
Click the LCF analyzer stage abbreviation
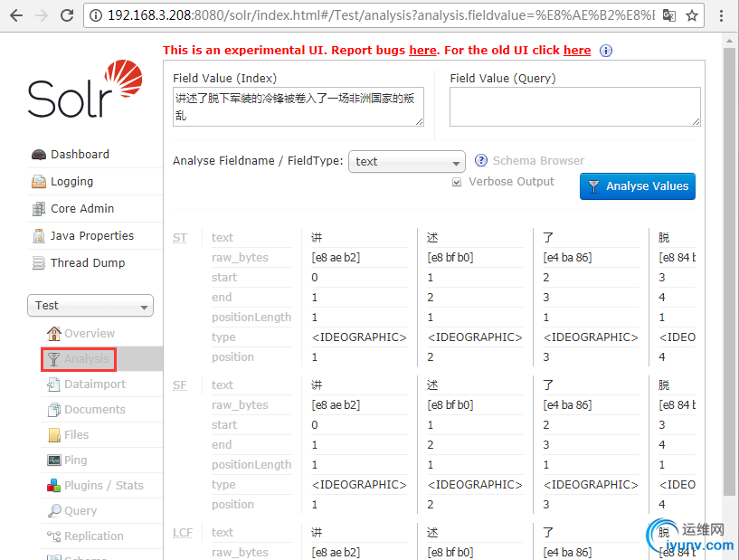(x=183, y=533)
